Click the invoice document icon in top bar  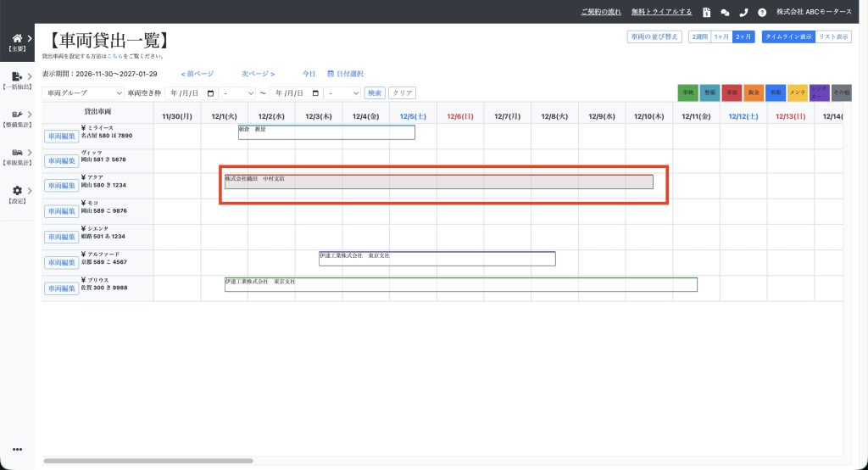click(706, 13)
